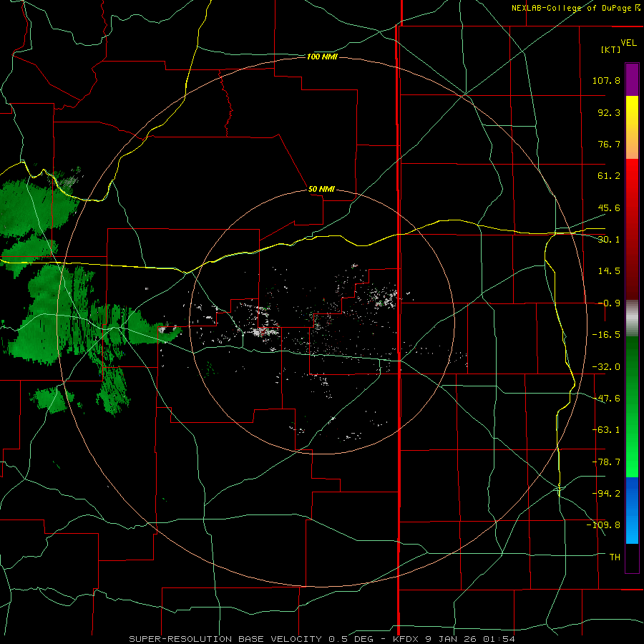This screenshot has height=644, width=644.
Task: Pick the gray segment of the velocity scale
Action: tap(632, 318)
